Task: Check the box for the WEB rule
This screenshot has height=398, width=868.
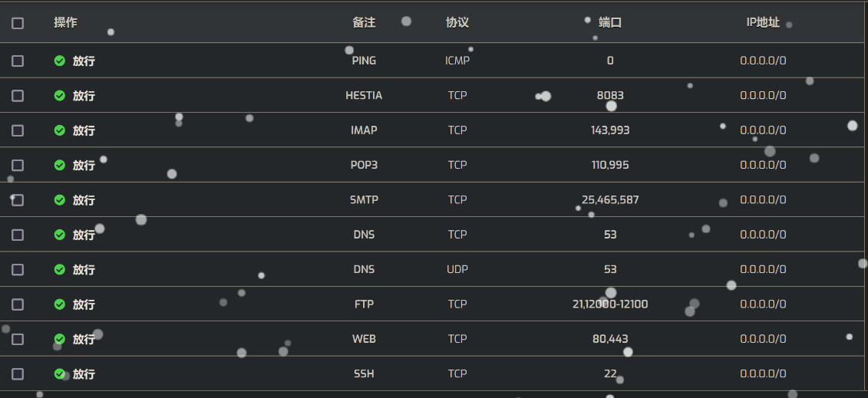Action: pyautogui.click(x=18, y=339)
